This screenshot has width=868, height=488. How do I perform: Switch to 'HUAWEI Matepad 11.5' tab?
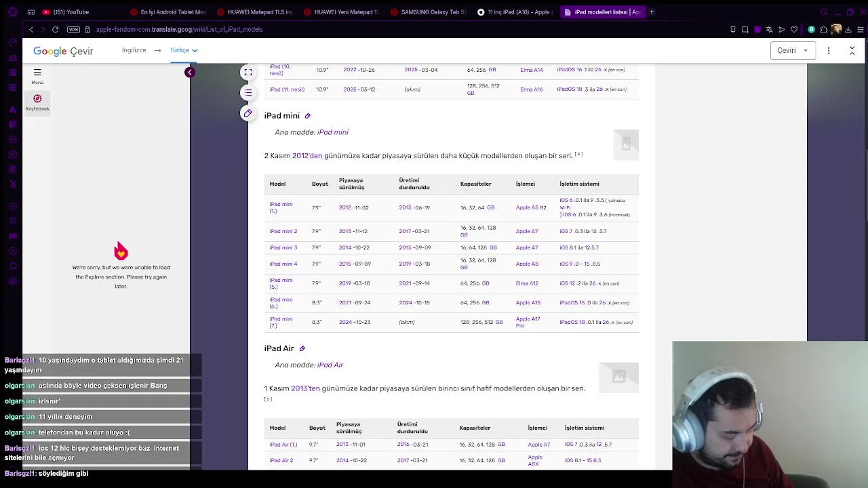[254, 12]
